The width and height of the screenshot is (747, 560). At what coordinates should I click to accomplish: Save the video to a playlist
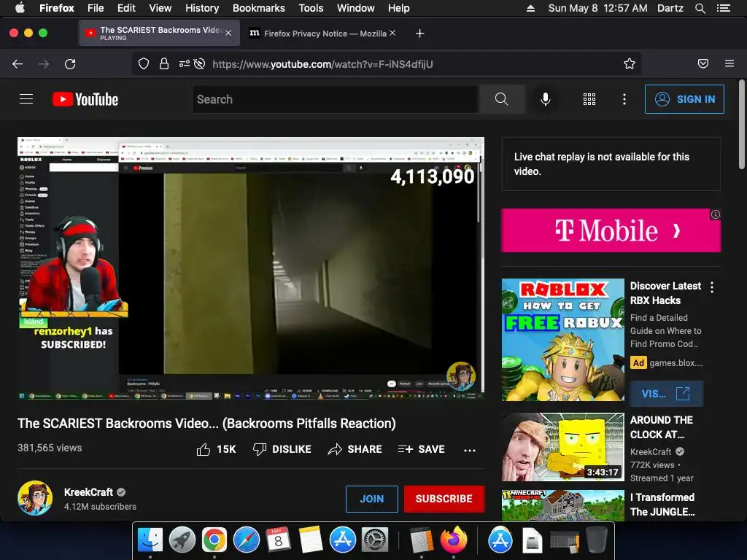421,449
